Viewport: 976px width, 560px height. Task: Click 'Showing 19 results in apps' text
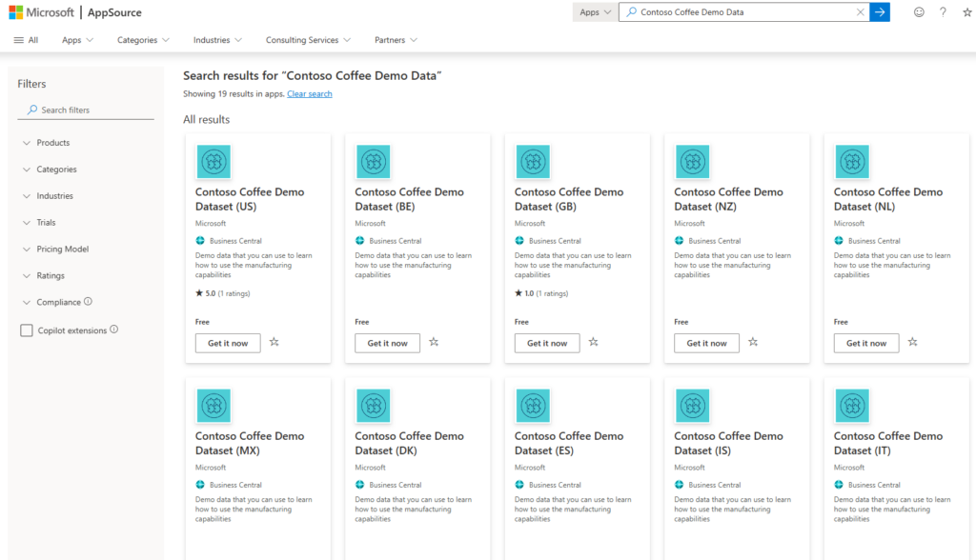pyautogui.click(x=234, y=94)
